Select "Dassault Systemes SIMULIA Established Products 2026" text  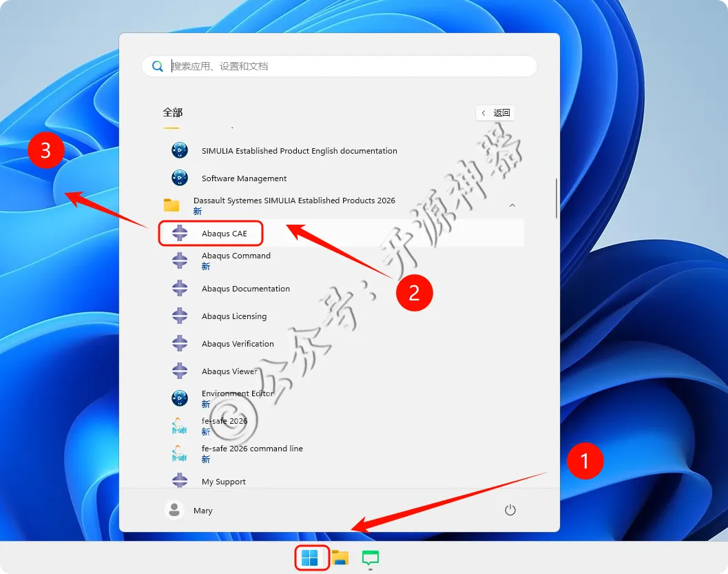tap(294, 200)
